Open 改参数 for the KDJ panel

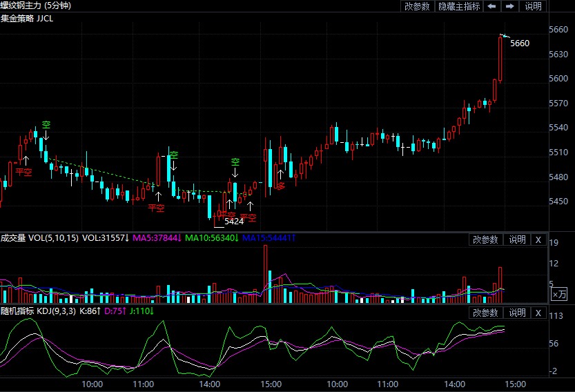click(x=485, y=313)
